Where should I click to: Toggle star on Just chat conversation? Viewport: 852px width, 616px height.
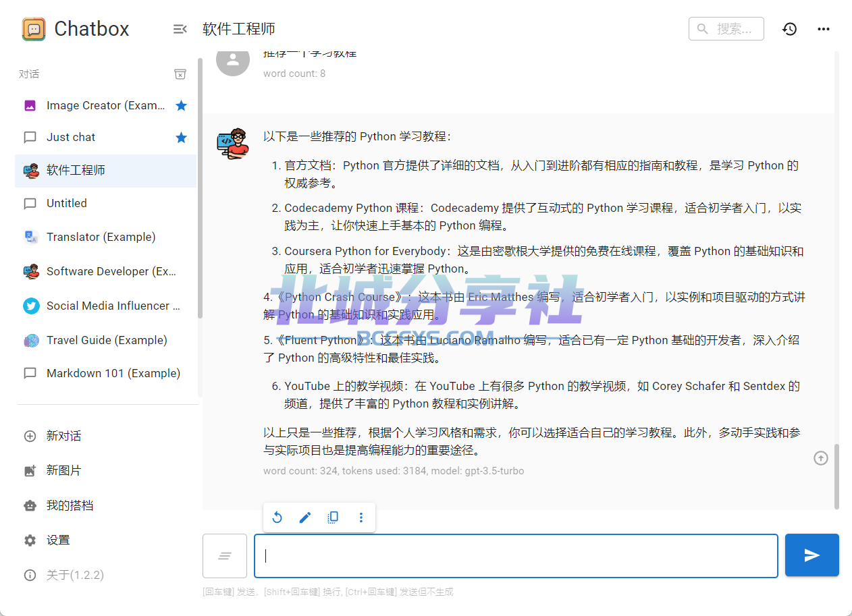[181, 138]
